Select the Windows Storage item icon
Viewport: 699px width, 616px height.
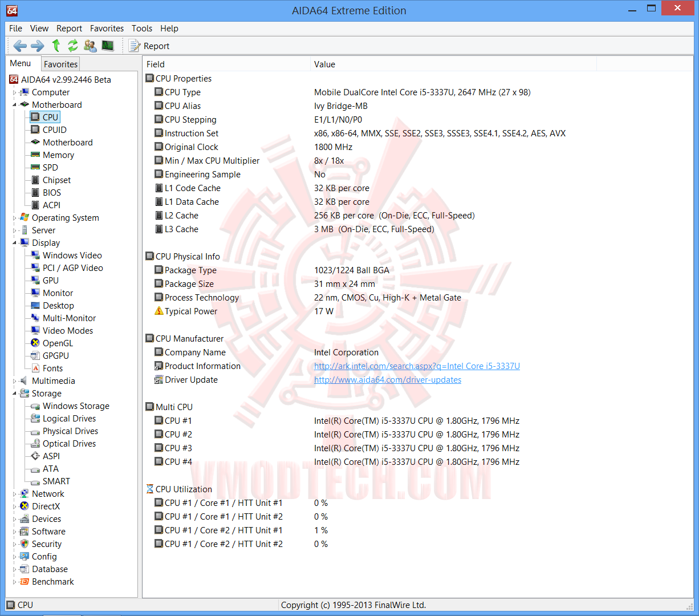click(35, 406)
